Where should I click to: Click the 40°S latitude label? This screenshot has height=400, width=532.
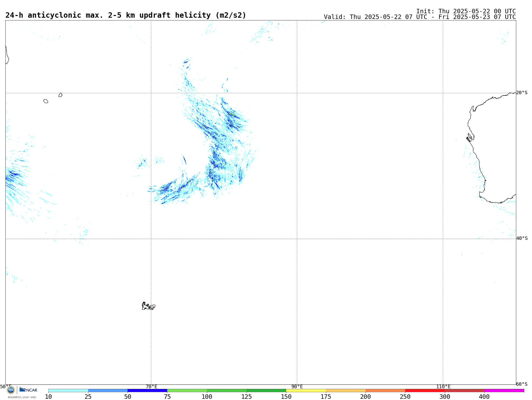coord(522,238)
